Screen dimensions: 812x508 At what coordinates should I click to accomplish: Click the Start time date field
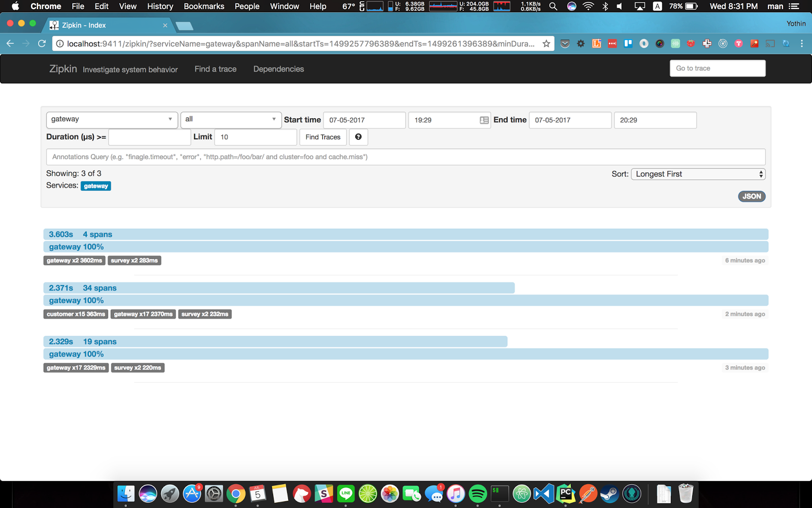click(364, 120)
